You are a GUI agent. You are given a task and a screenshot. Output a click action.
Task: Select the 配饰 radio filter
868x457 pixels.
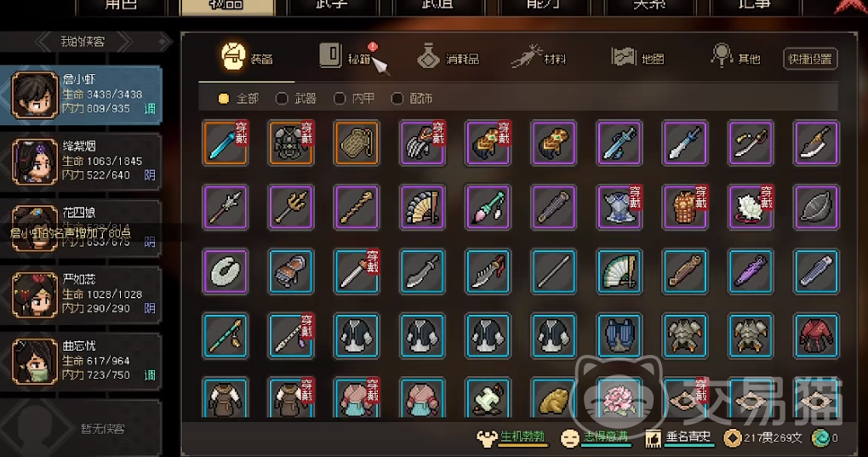(412, 99)
